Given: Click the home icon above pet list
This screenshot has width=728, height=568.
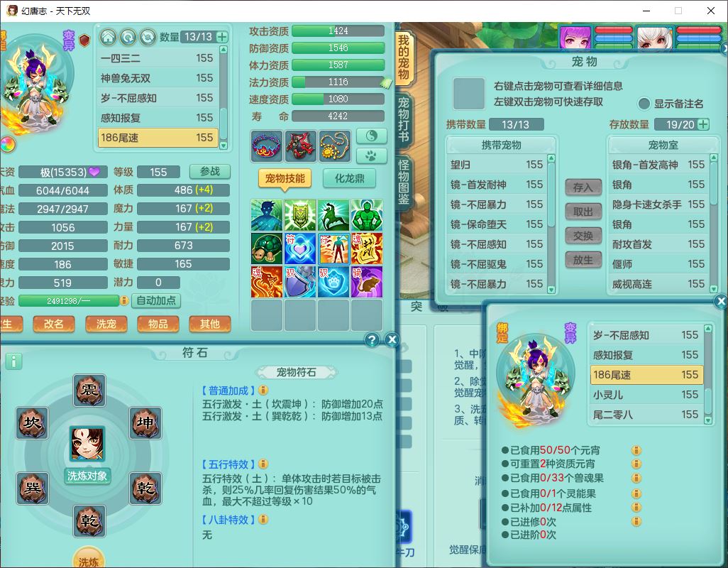Looking at the screenshot, I should pyautogui.click(x=108, y=37).
